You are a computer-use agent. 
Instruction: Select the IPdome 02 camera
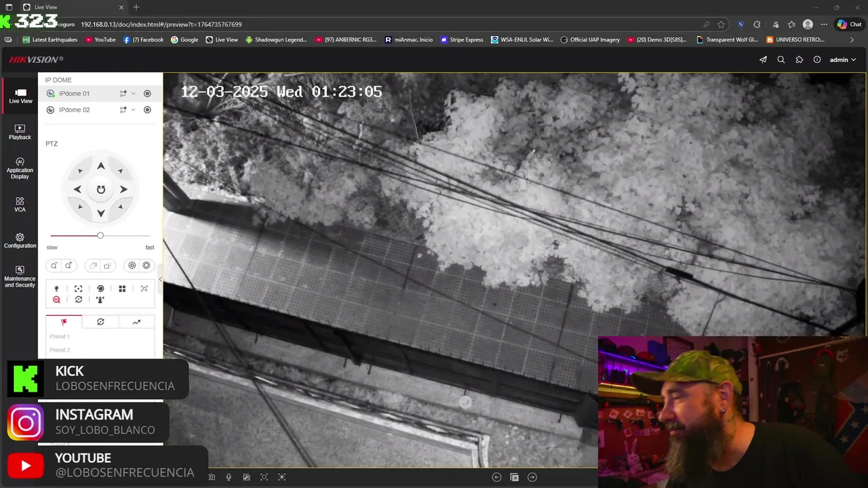click(74, 110)
